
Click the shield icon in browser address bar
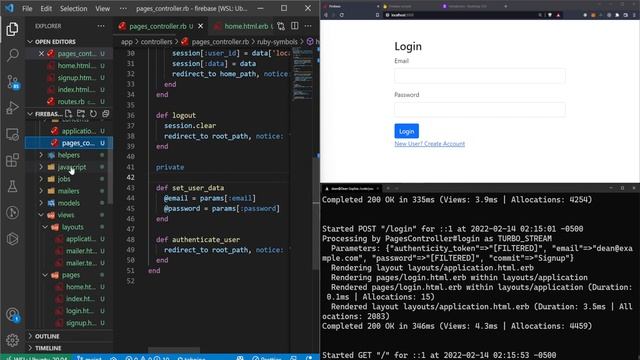tap(550, 15)
